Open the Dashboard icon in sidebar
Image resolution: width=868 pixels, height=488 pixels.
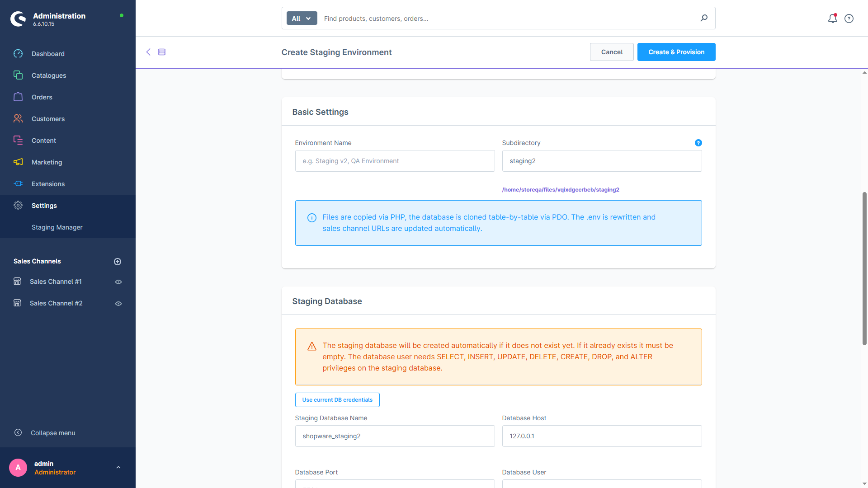tap(18, 54)
